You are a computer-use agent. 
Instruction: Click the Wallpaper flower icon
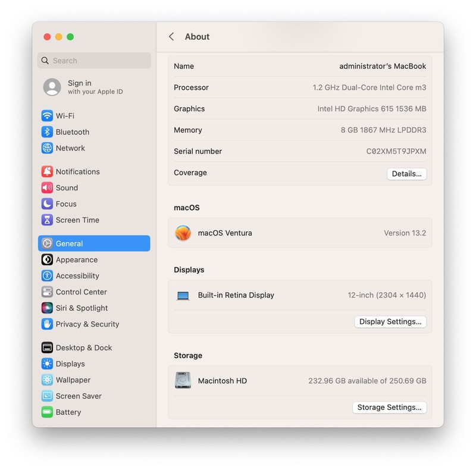47,380
